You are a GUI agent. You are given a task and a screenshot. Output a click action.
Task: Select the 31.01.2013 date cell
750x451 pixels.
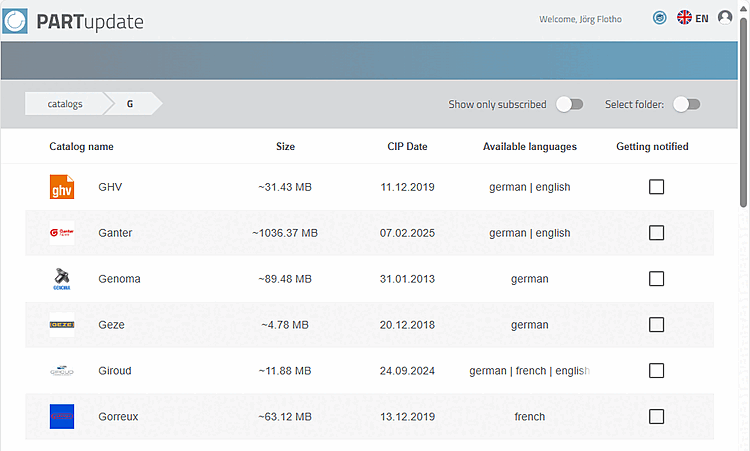pos(407,279)
